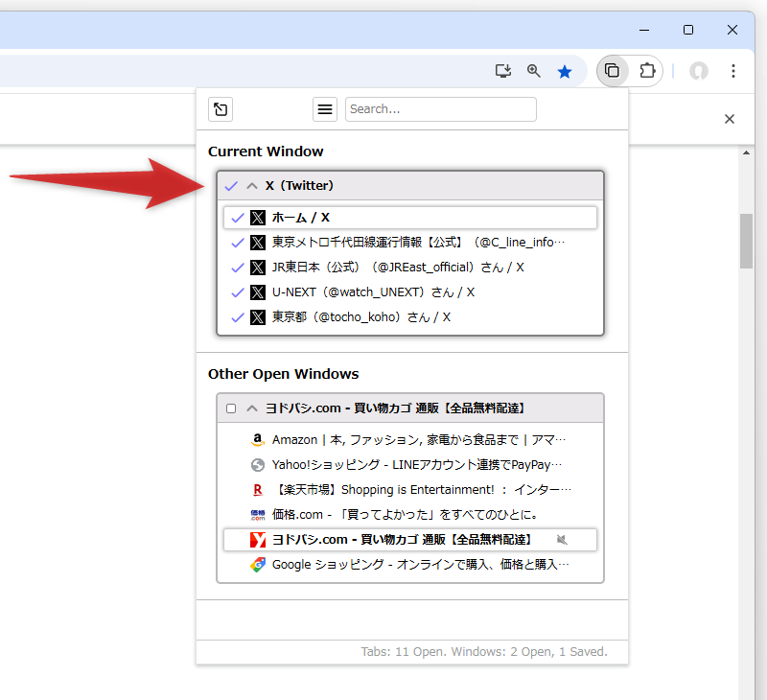Screen dimensions: 767x700
Task: Toggle checkmark for 東京都 tab
Action: [x=238, y=317]
